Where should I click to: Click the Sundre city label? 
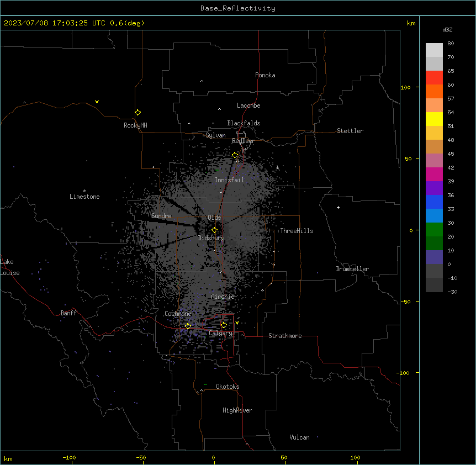point(161,216)
